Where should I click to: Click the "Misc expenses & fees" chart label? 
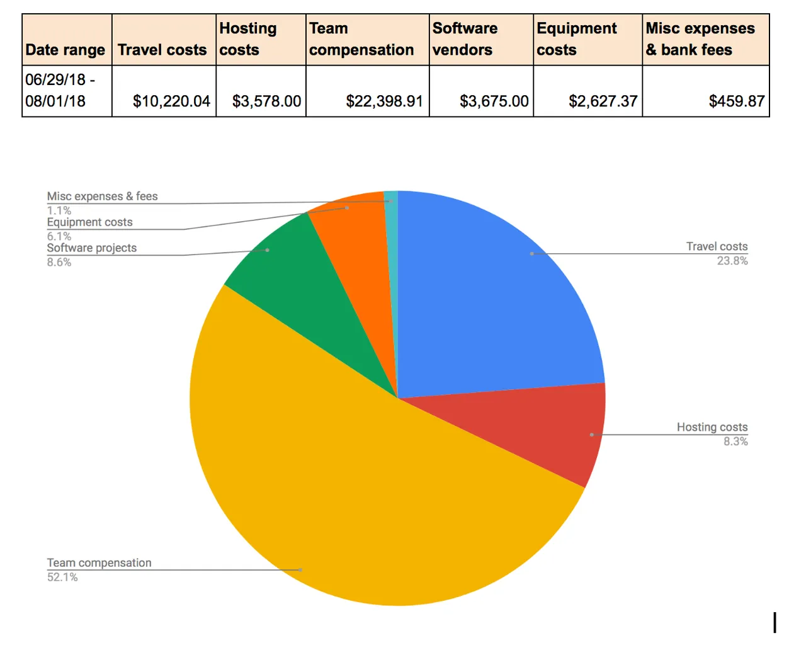pos(102,196)
